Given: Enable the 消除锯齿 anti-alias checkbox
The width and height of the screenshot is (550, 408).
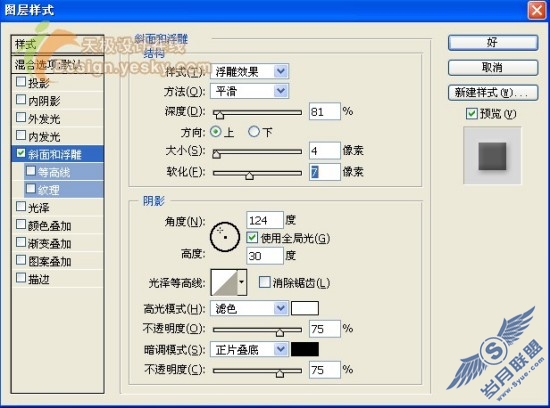Looking at the screenshot, I should 264,282.
